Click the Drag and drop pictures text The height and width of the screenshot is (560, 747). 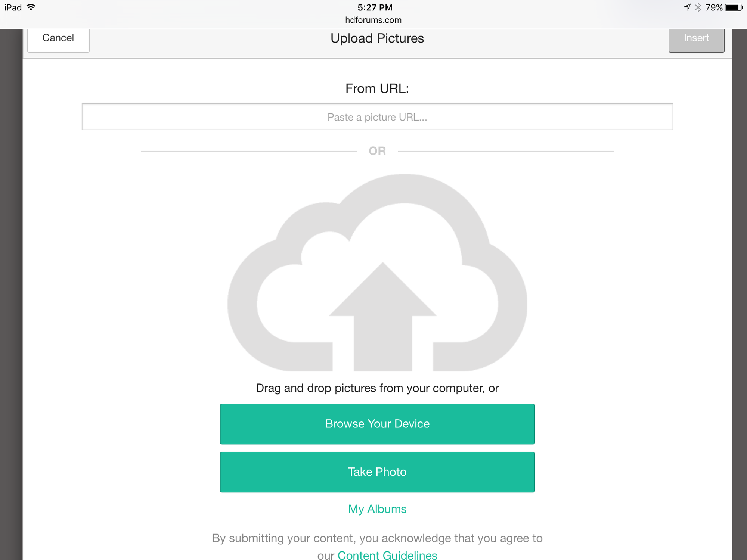coord(377,388)
